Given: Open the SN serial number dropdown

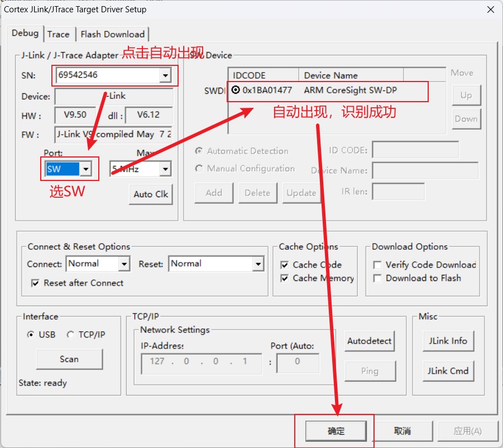Looking at the screenshot, I should 165,75.
